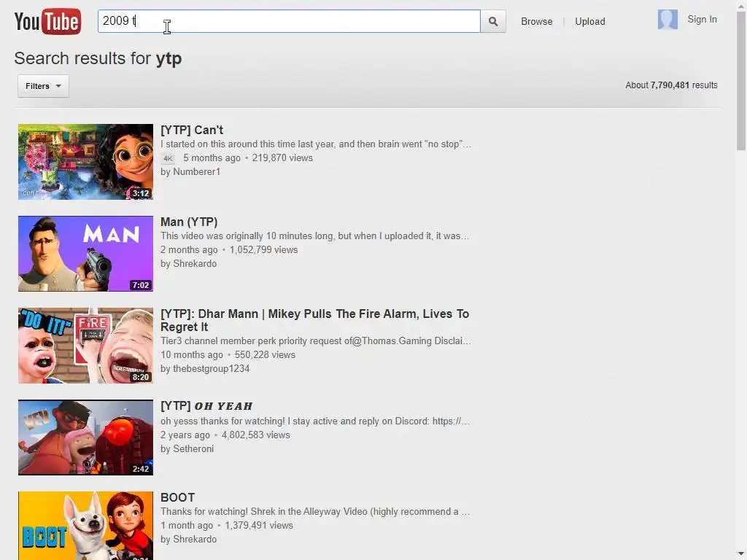Click '5 months ago' upload date

point(212,158)
